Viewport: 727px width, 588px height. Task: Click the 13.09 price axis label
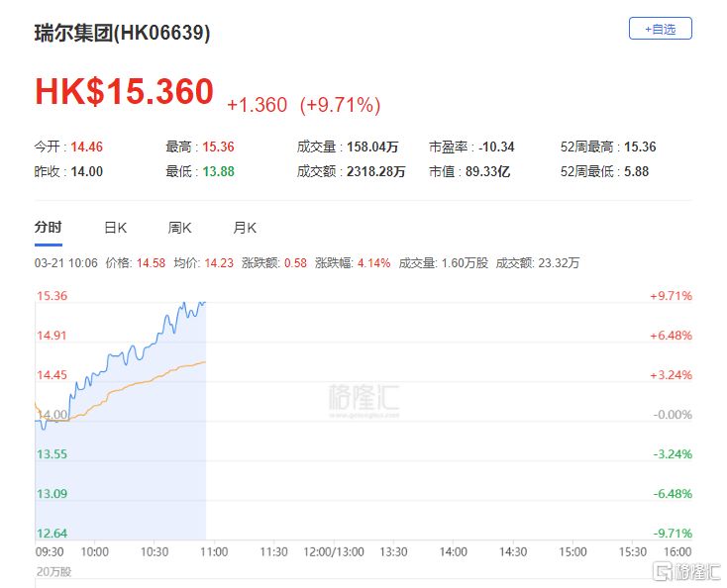point(52,494)
